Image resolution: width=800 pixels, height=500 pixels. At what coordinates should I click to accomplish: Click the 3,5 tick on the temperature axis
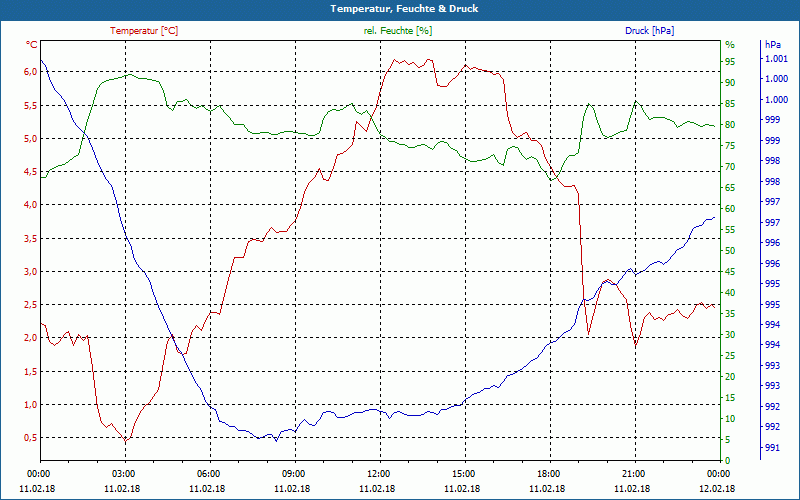[x=31, y=238]
